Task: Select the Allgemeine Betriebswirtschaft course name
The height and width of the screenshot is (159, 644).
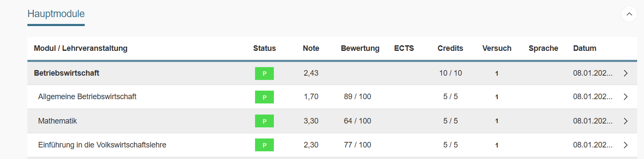Action: click(87, 97)
